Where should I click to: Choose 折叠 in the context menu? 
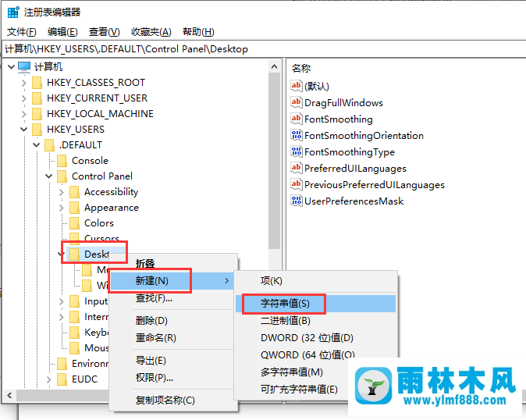172,263
